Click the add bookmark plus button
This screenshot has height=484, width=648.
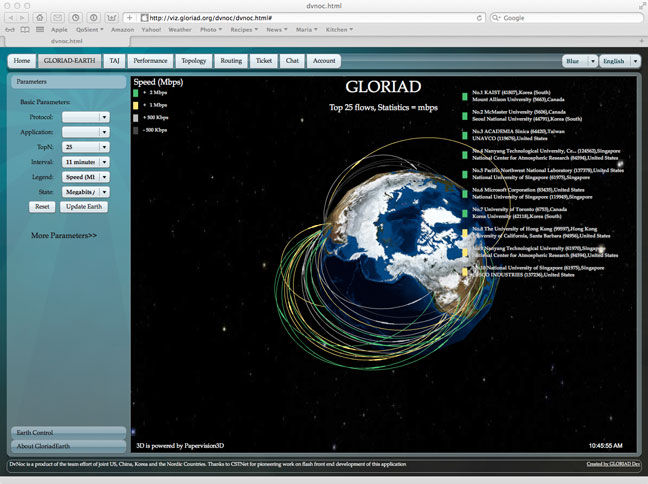pyautogui.click(x=129, y=18)
